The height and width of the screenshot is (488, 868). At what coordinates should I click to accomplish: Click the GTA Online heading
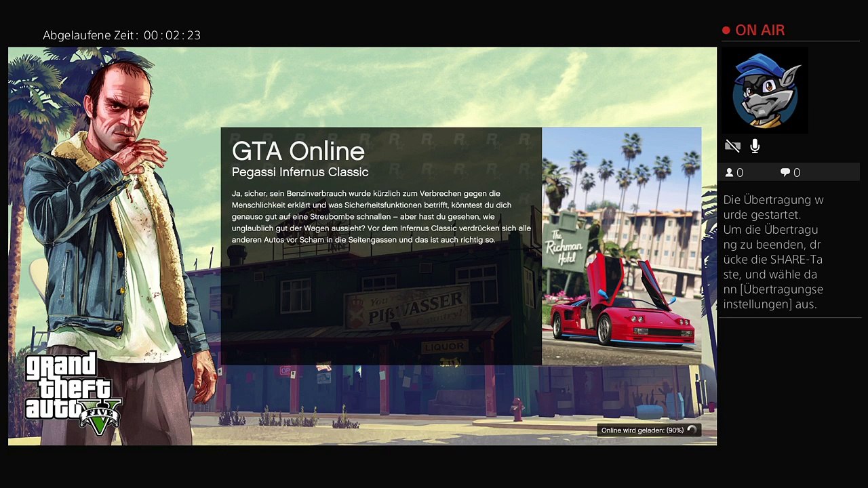(x=298, y=151)
